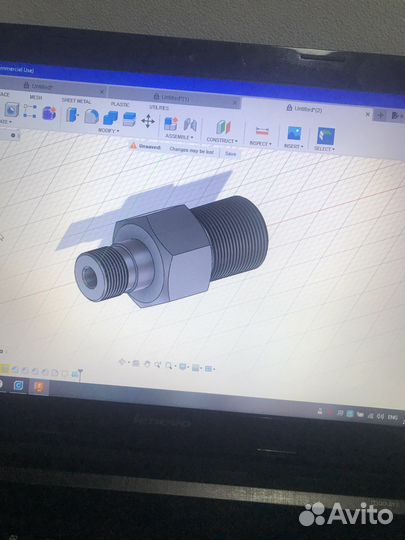
Task: Click the 'Changes may be lost' message
Action: (191, 150)
